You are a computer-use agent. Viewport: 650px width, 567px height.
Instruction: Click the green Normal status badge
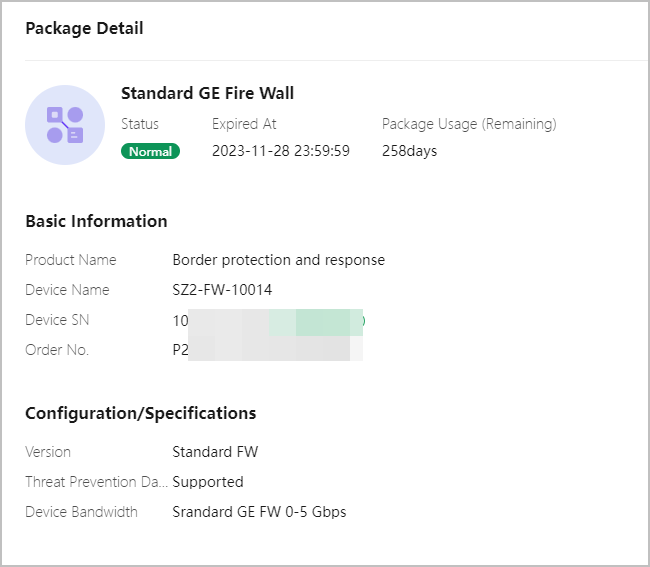[x=150, y=151]
